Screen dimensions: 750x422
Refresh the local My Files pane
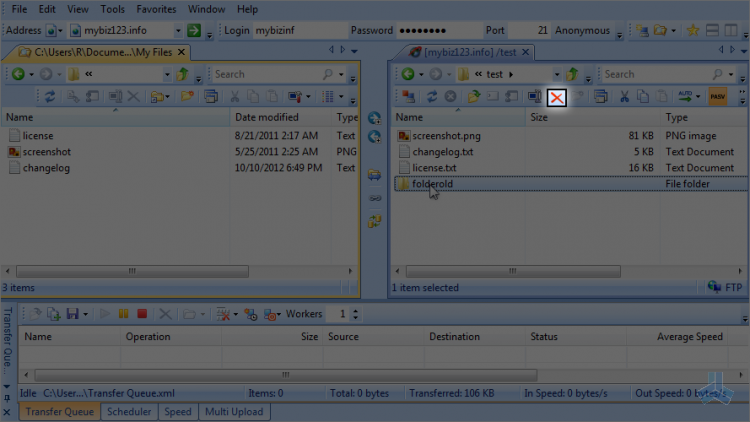[50, 97]
